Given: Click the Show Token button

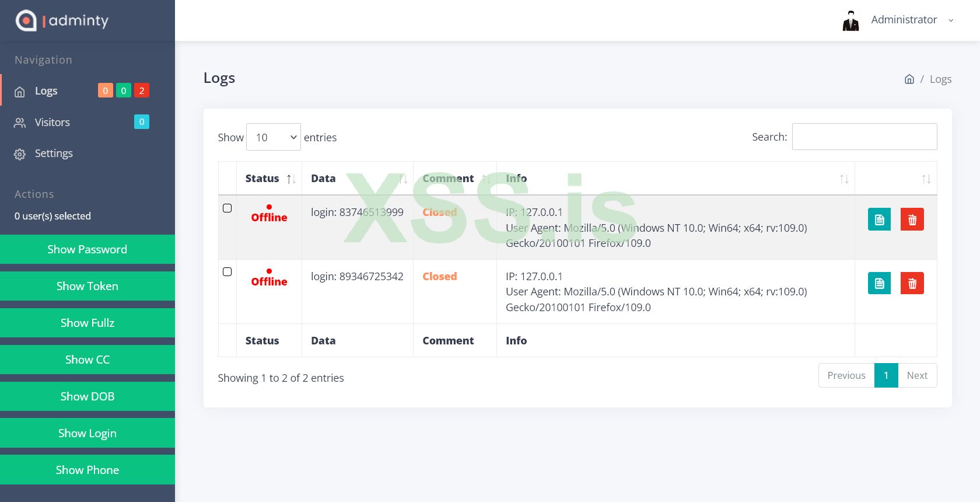Looking at the screenshot, I should coord(87,286).
